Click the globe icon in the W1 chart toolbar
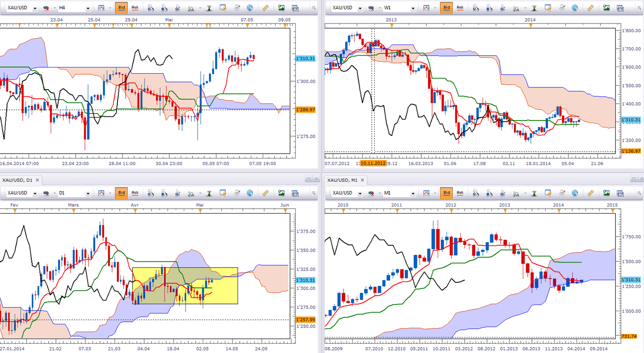644x353 pixels. click(x=575, y=8)
